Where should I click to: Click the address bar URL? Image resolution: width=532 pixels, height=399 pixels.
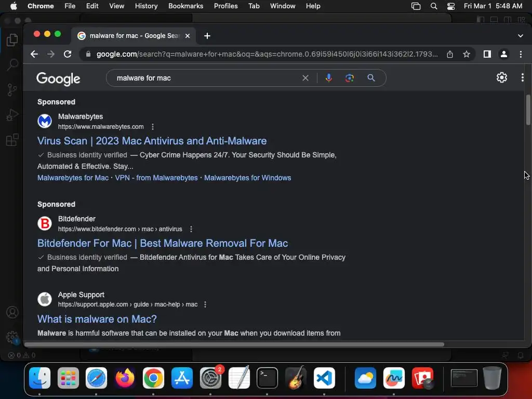pos(267,54)
